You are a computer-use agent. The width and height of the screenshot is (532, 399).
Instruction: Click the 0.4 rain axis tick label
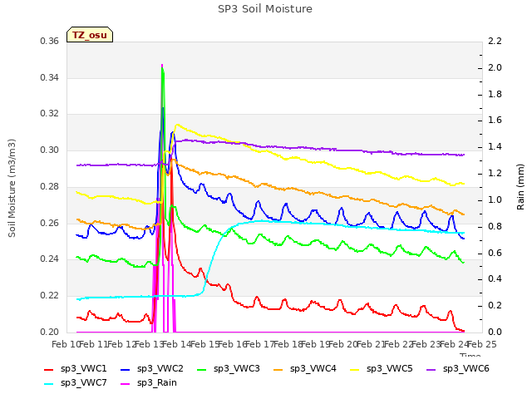pyautogui.click(x=495, y=279)
